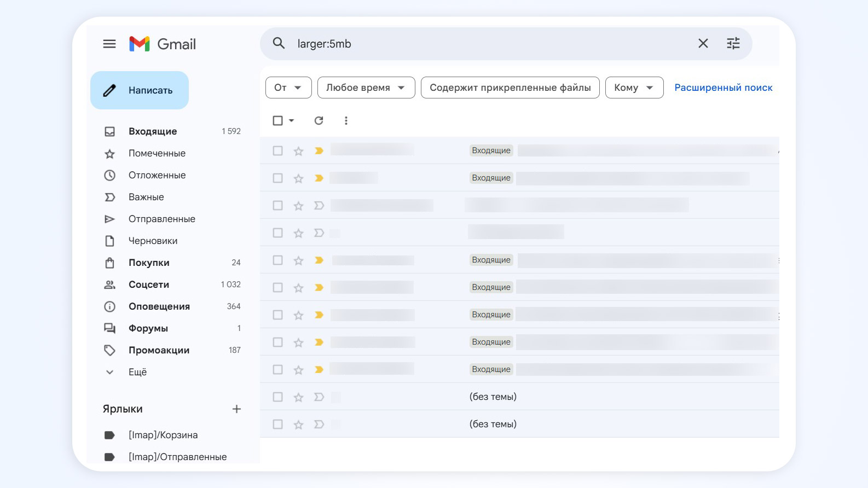The width and height of the screenshot is (868, 488).
Task: Add a new label with plus icon
Action: pyautogui.click(x=236, y=409)
